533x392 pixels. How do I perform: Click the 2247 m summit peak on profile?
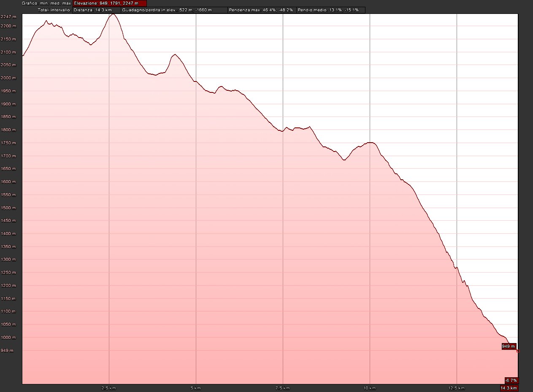tap(113, 14)
